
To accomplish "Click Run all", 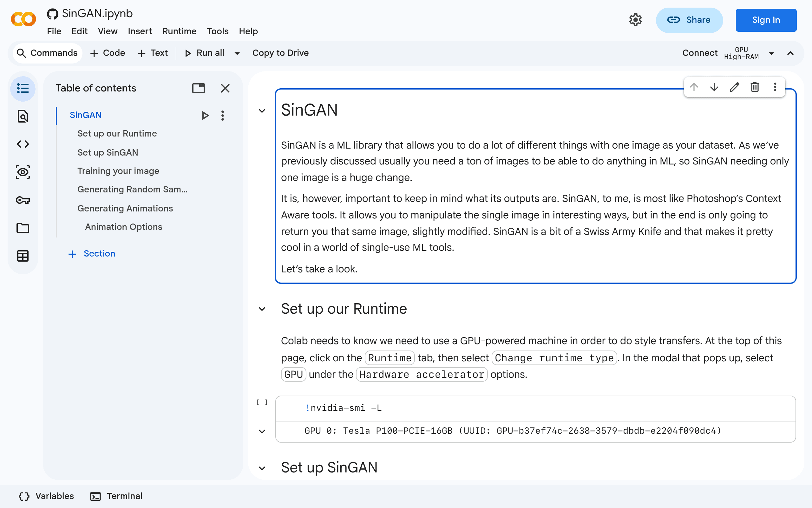I will pos(205,53).
